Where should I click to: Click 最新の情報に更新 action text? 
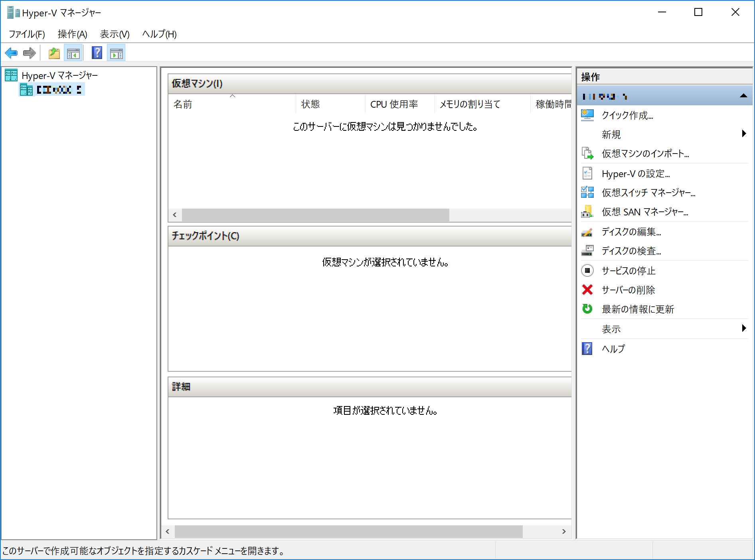(638, 309)
